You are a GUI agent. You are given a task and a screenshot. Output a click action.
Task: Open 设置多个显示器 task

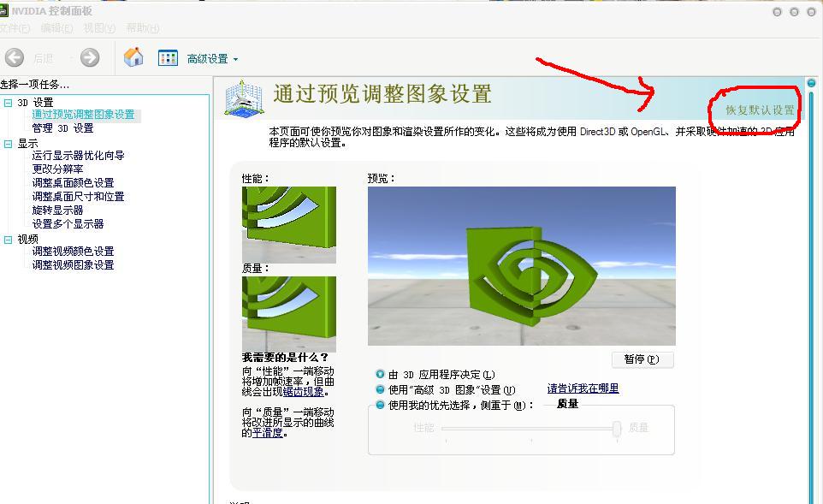[x=68, y=223]
